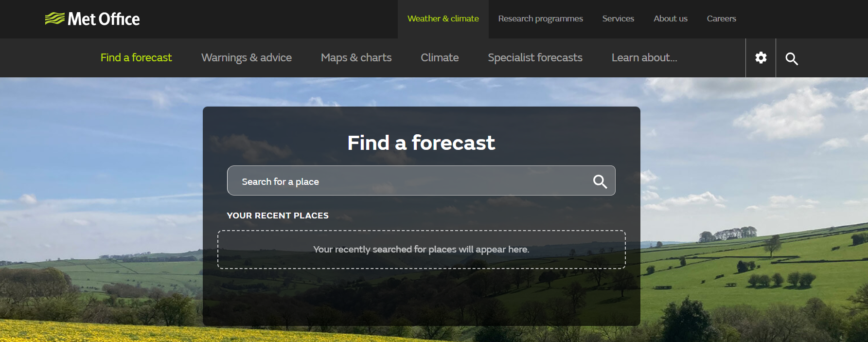Open the Weather & climate tab

click(443, 19)
